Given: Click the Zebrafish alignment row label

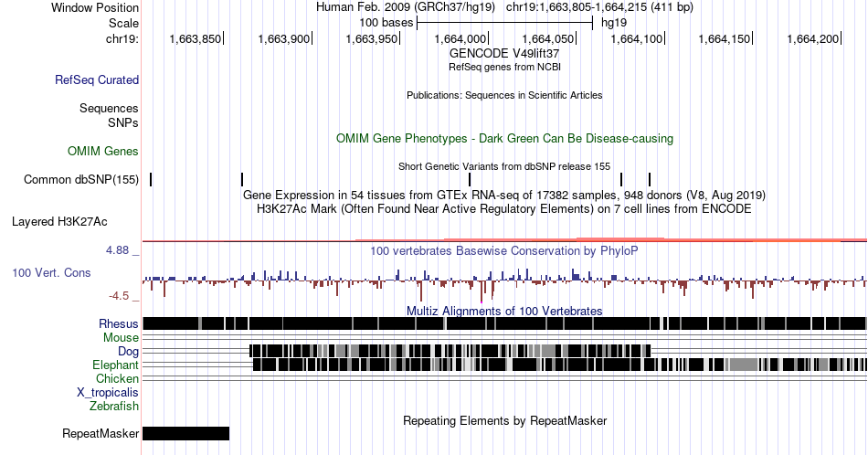Looking at the screenshot, I should click(x=114, y=406).
